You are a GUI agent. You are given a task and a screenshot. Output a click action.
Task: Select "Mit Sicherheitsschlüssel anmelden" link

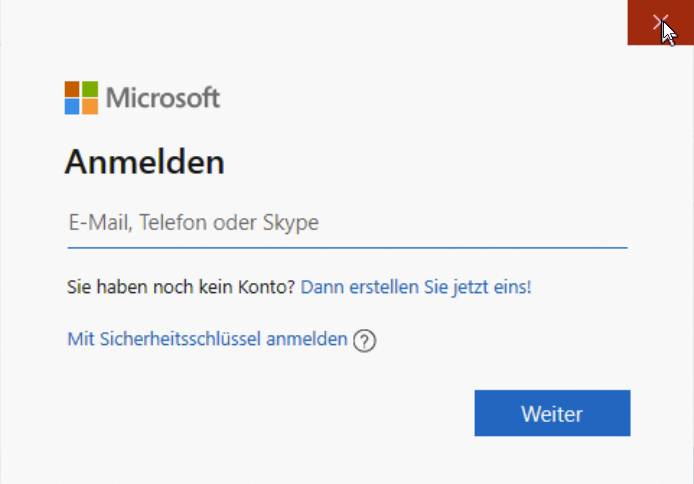207,339
